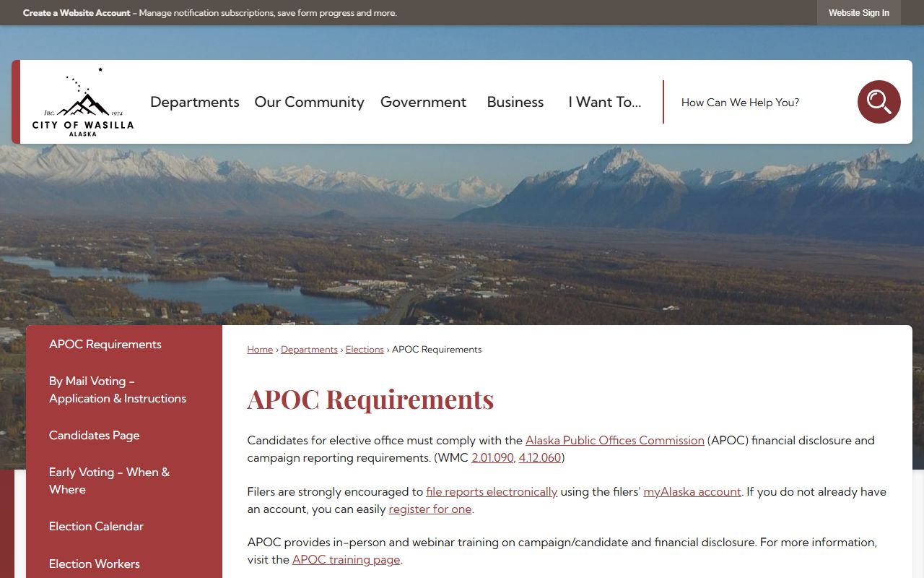Click the How Can We Help You search field
This screenshot has height=578, width=924.
(762, 103)
